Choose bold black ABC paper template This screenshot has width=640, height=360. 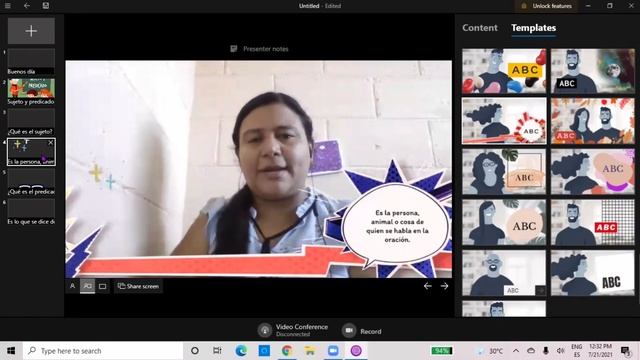[x=593, y=273]
